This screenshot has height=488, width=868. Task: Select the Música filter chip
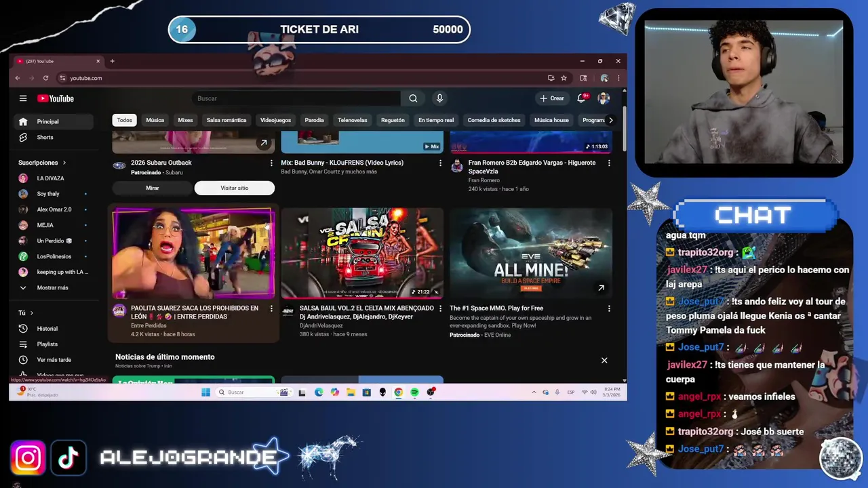155,120
